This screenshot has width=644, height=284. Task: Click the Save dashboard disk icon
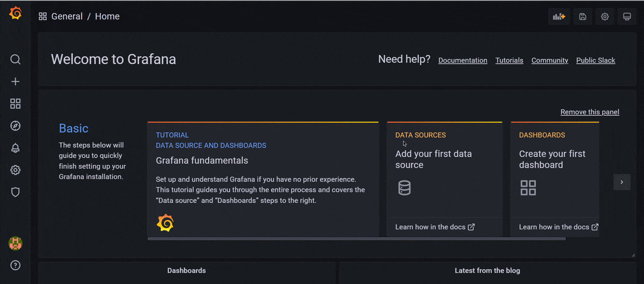coord(583,17)
